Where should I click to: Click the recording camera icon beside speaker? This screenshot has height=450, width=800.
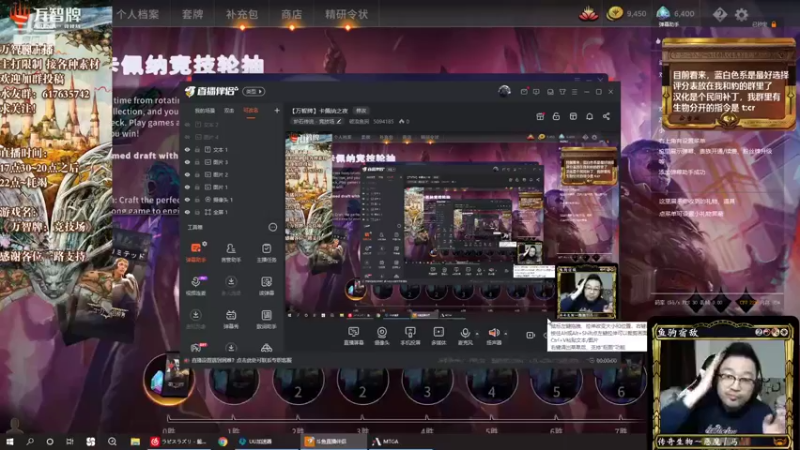531,335
